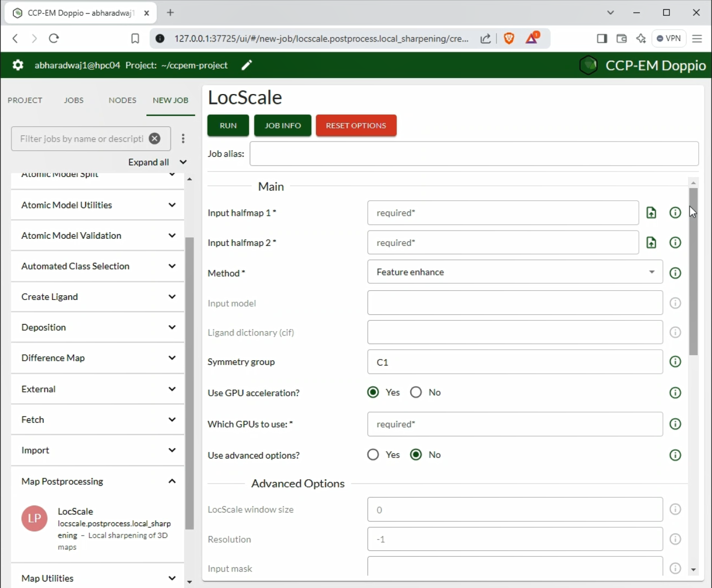Expand Difference Map category
Viewport: 712px width, 588px height.
tap(97, 358)
